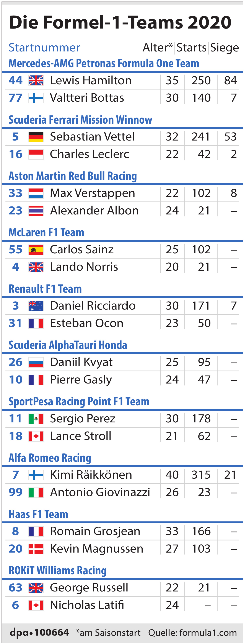Screen dimensions: 244x644
Task: Select the Mexican flag beside Sergio Perez
Action: [x=36, y=419]
